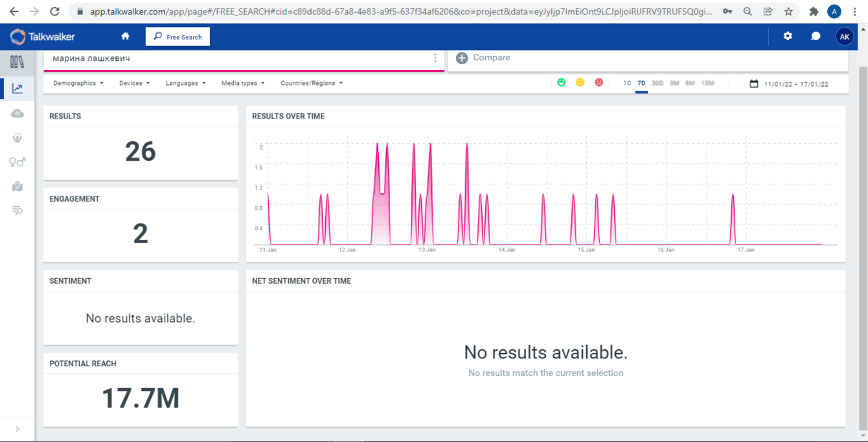
Task: Click the search query options three-dot menu
Action: [x=435, y=58]
